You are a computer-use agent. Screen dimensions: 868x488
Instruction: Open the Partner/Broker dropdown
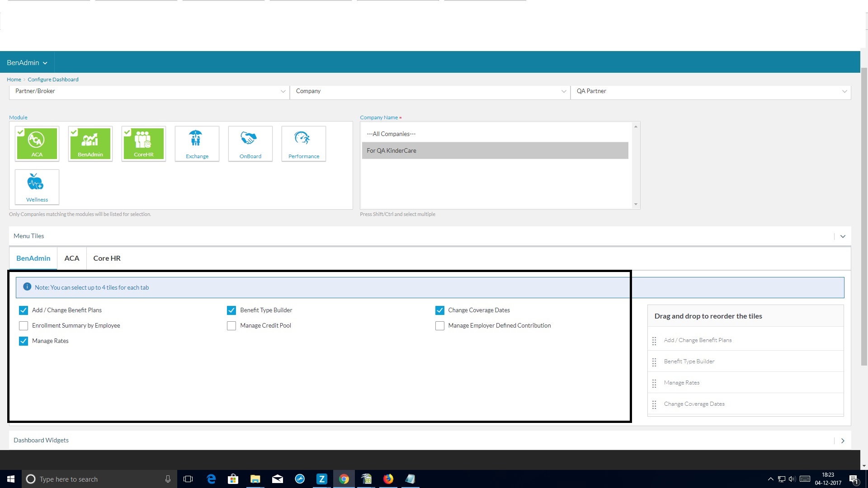click(x=149, y=91)
